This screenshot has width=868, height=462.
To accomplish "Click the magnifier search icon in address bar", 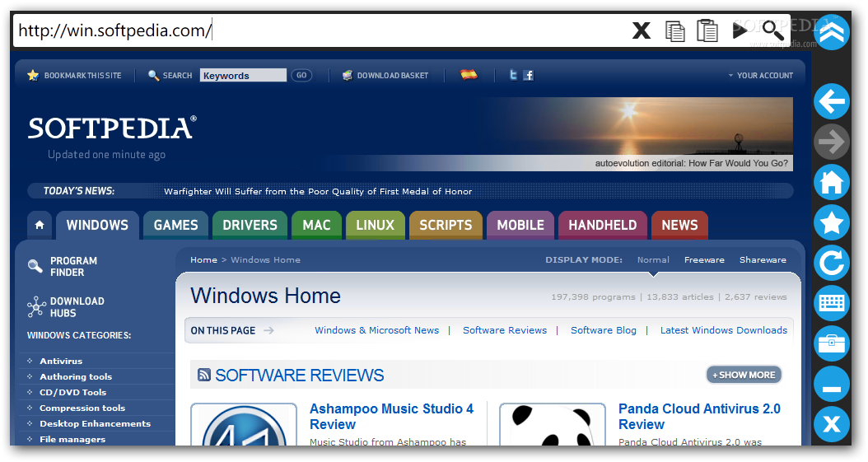I will click(772, 30).
